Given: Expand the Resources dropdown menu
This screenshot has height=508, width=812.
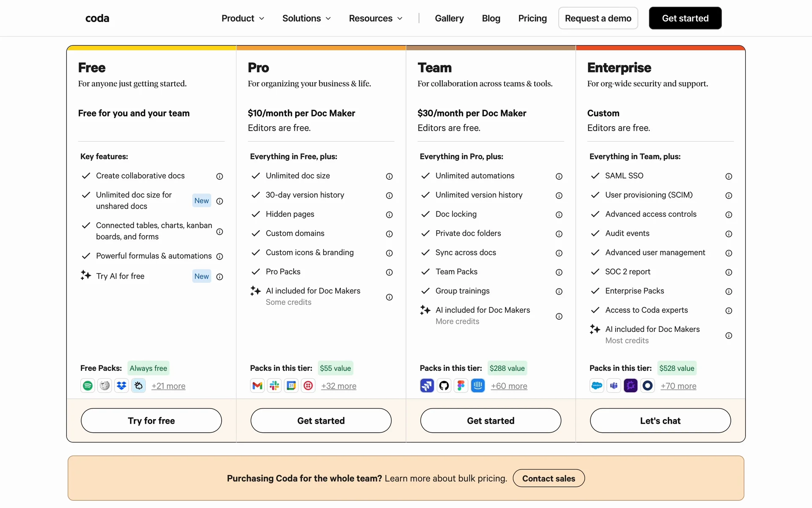Looking at the screenshot, I should pyautogui.click(x=376, y=18).
